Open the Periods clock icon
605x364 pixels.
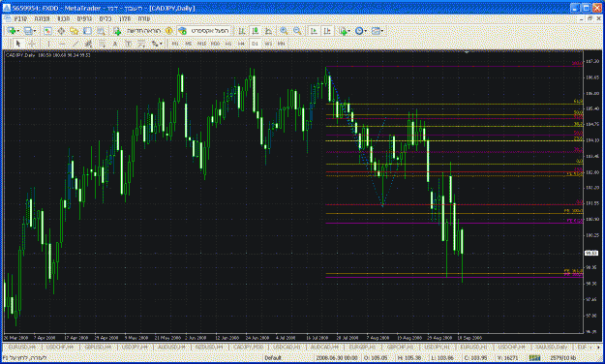[359, 31]
